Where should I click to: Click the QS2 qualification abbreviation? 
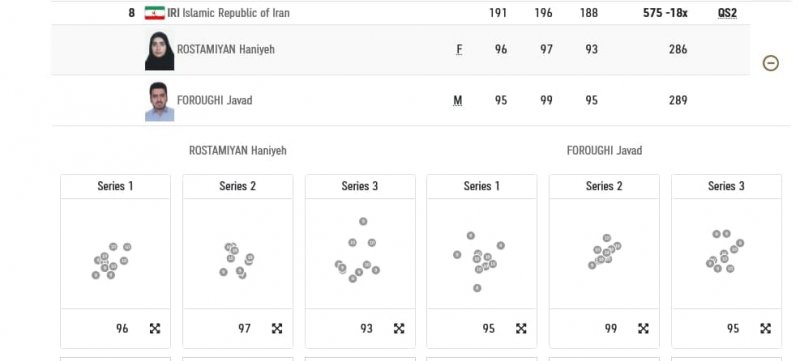[727, 13]
